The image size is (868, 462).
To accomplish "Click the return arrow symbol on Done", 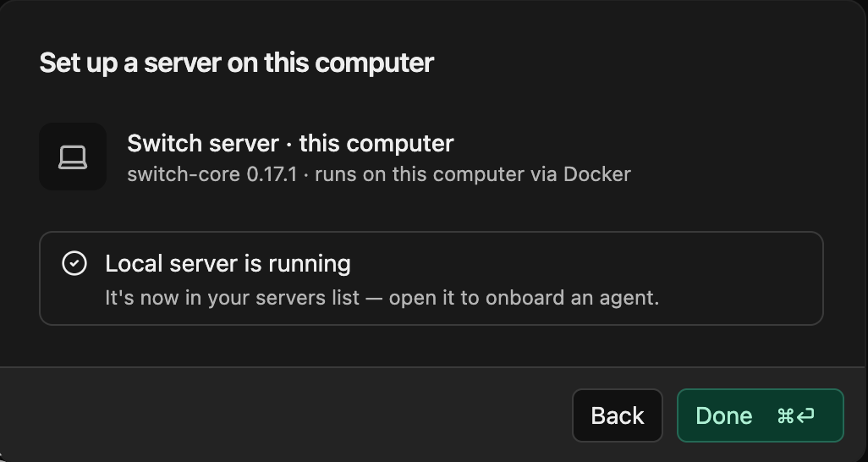I will point(805,415).
